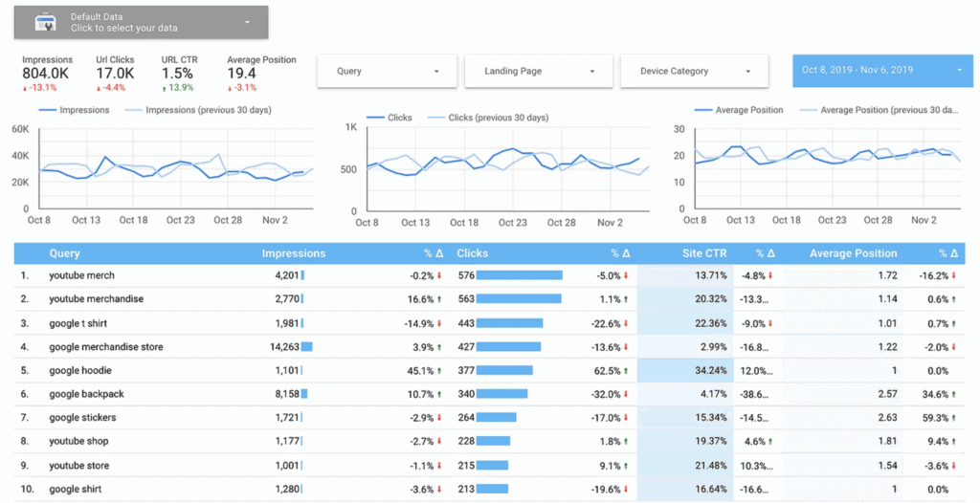The width and height of the screenshot is (980, 503).
Task: Click the URL CTR 1.5% scorecard
Action: click(x=179, y=74)
